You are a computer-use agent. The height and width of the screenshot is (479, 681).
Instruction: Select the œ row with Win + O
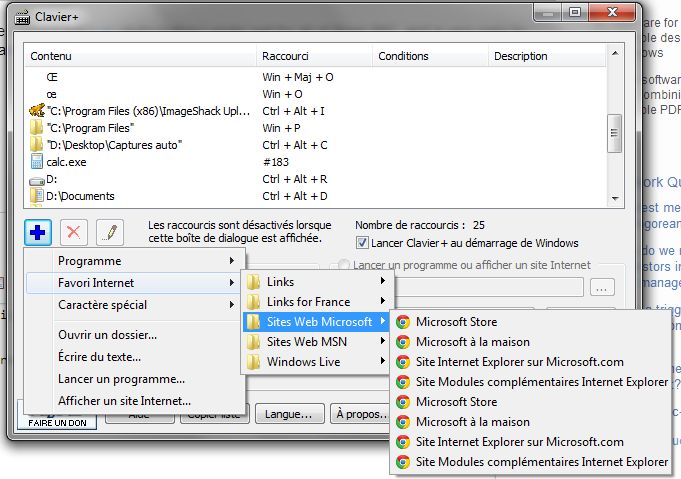click(315, 94)
